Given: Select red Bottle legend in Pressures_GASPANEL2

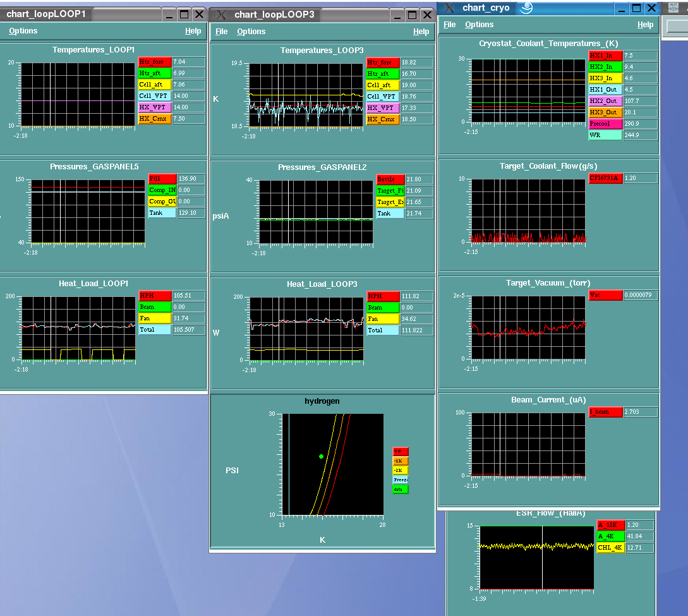Looking at the screenshot, I should (x=390, y=179).
